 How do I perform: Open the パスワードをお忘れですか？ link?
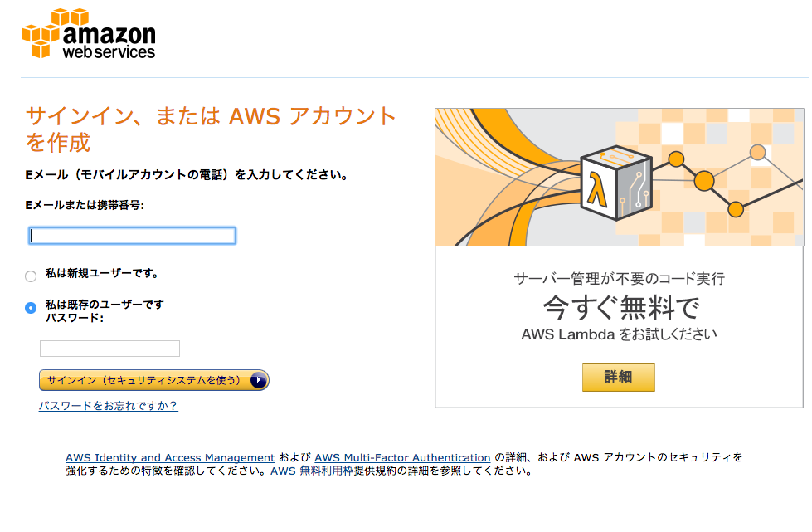click(108, 407)
